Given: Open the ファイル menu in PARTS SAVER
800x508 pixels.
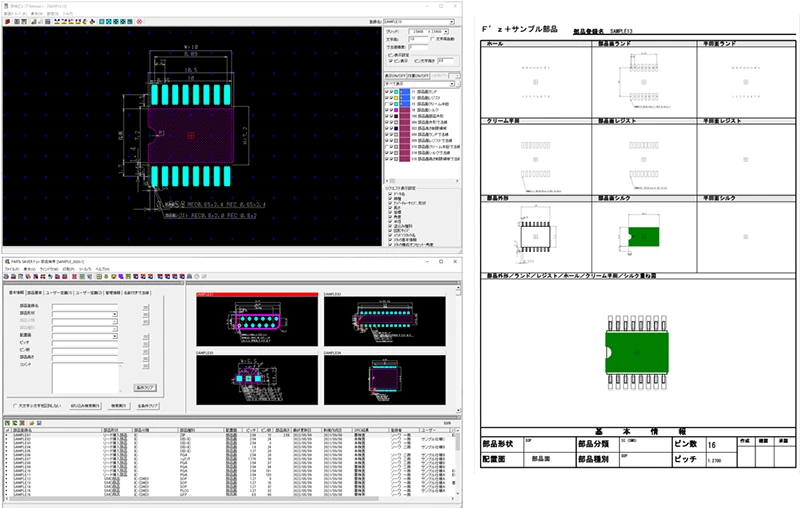Looking at the screenshot, I should click(10, 270).
